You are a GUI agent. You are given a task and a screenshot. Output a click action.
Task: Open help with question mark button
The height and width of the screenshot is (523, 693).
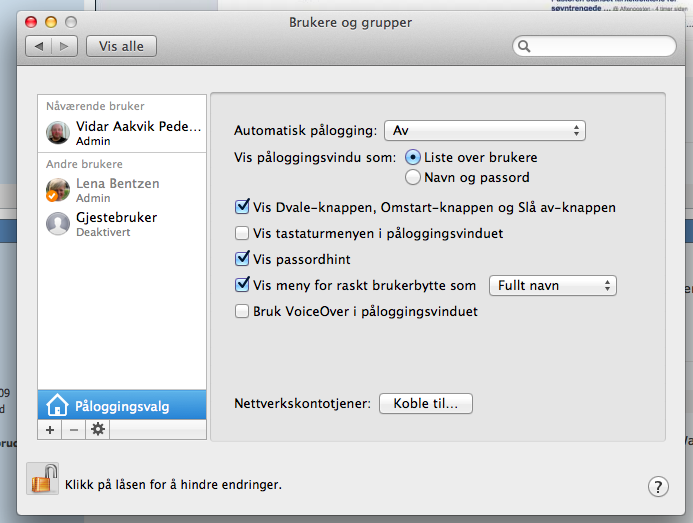point(658,487)
